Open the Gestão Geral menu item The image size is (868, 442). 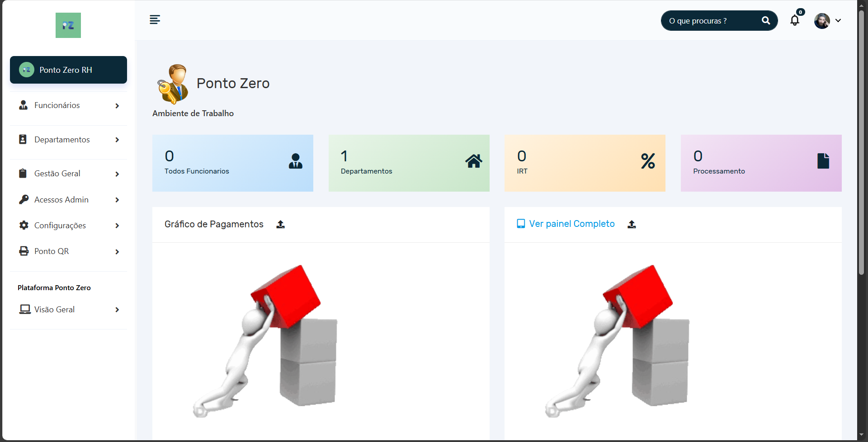(57, 174)
